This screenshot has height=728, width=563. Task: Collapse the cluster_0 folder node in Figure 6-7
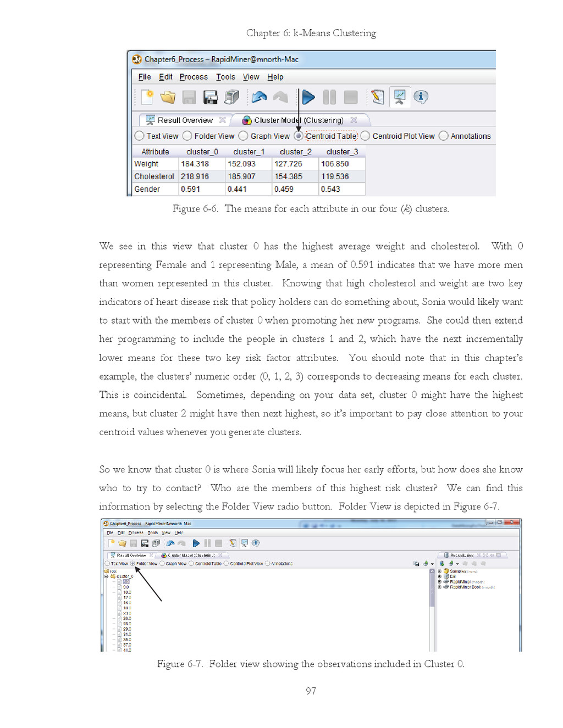click(x=107, y=576)
